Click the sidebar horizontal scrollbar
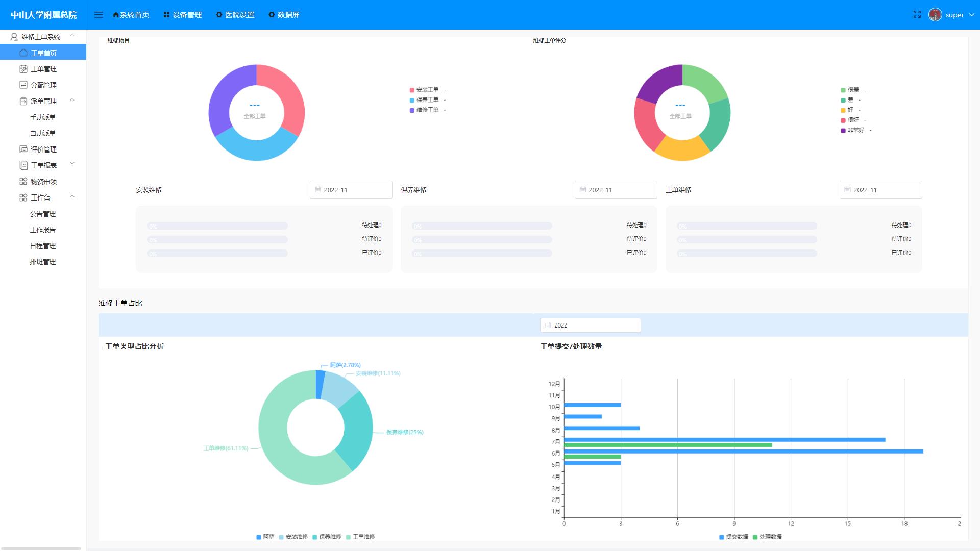This screenshot has height=551, width=980. coord(41,548)
